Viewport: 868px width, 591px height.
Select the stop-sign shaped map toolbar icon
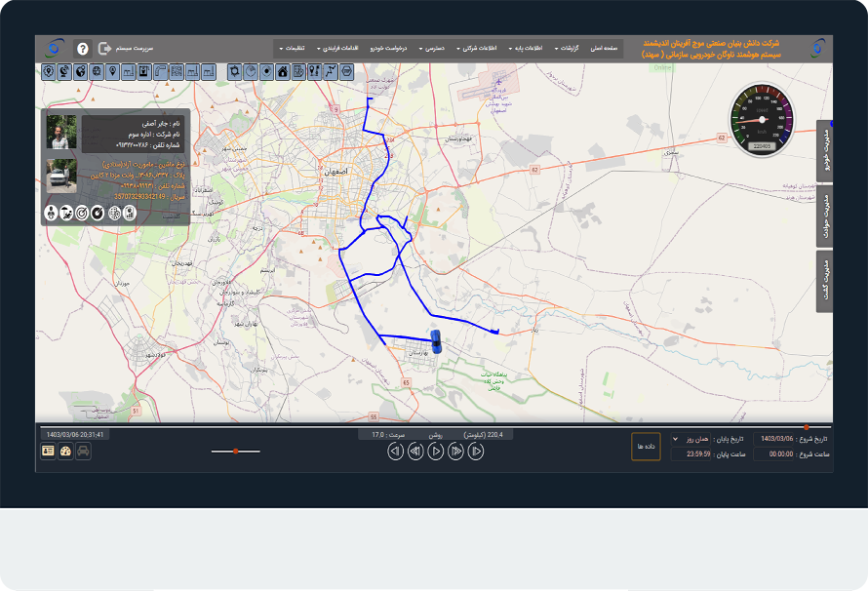[x=346, y=71]
